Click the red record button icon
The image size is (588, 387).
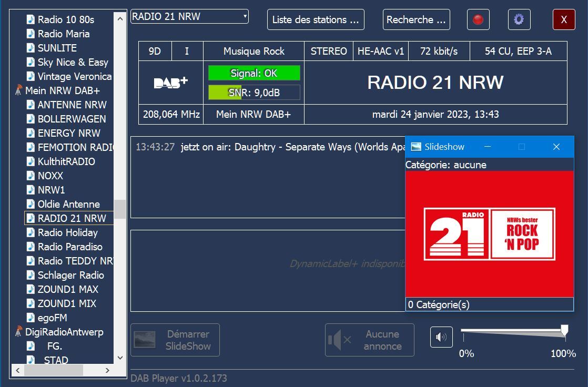point(478,19)
